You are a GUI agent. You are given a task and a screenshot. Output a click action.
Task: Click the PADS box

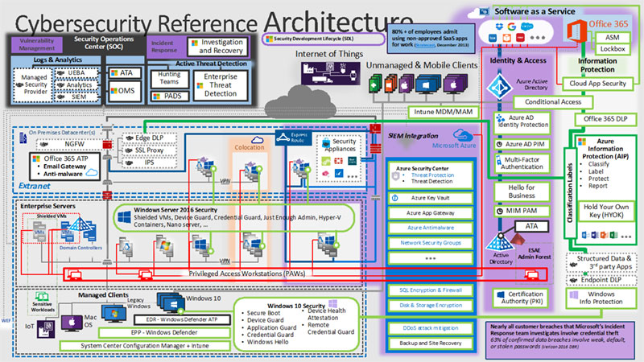(169, 97)
